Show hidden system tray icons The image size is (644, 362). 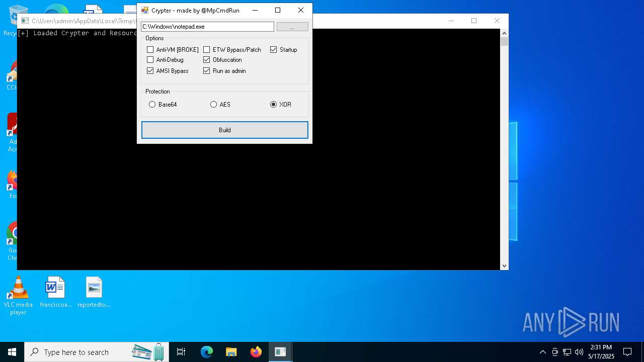pos(542,352)
